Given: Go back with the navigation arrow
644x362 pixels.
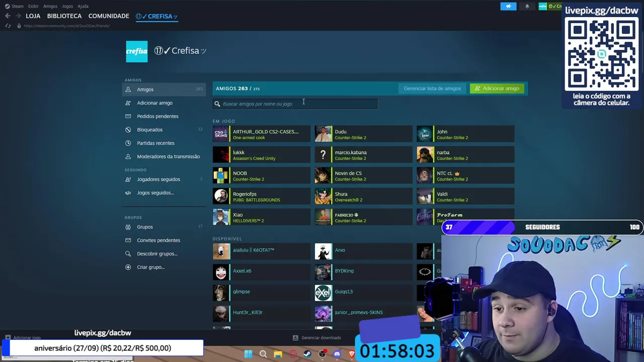Looking at the screenshot, I should (x=8, y=16).
